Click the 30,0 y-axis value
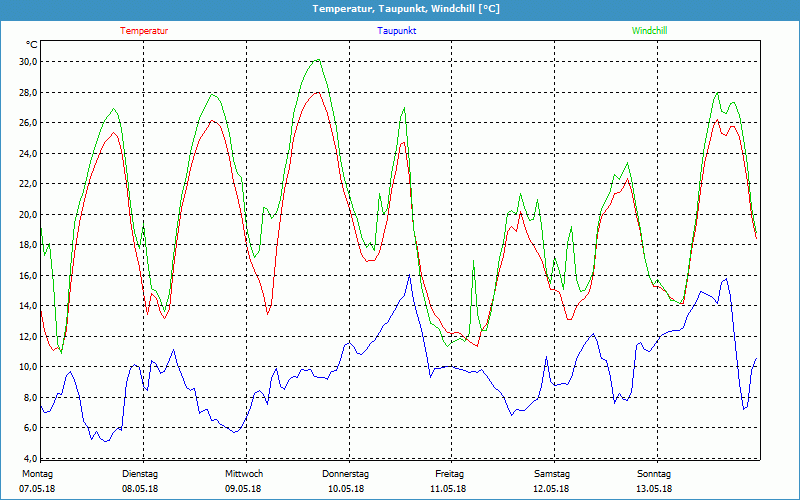The image size is (800, 500). (x=28, y=62)
